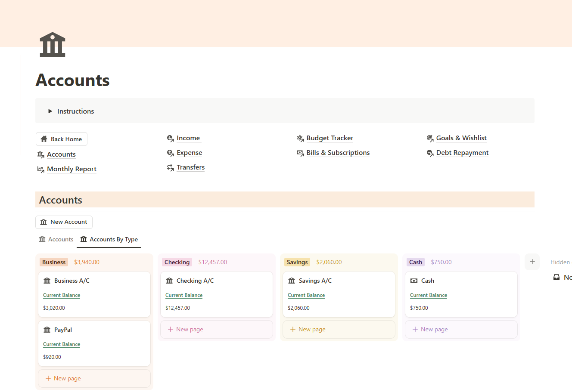Follow the Bills & Subscriptions link
572x392 pixels.
pyautogui.click(x=338, y=152)
